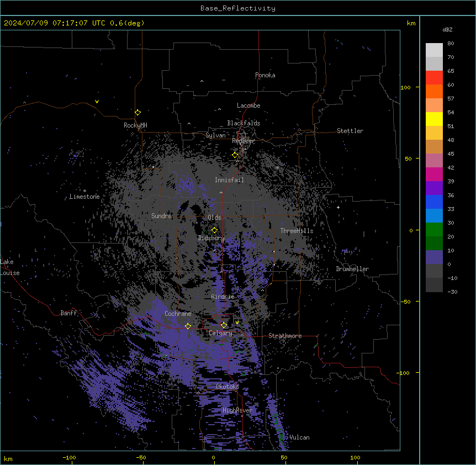The image size is (476, 465).
Task: Click the Blackfalds city label
Action: click(x=244, y=123)
